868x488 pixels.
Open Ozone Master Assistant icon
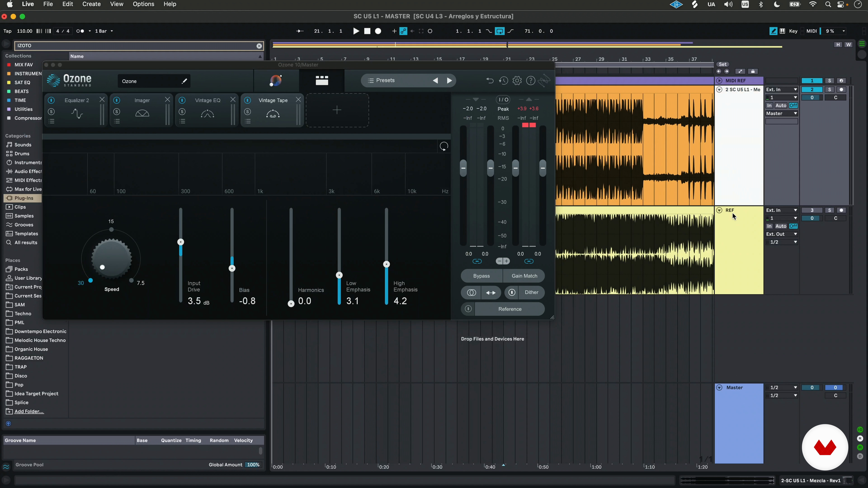(276, 80)
